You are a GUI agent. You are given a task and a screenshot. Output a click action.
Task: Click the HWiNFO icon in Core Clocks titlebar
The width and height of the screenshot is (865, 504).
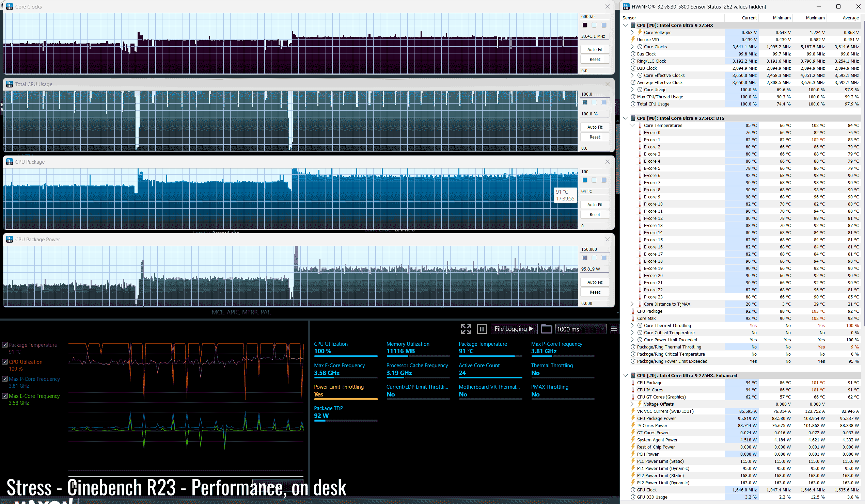pyautogui.click(x=9, y=6)
